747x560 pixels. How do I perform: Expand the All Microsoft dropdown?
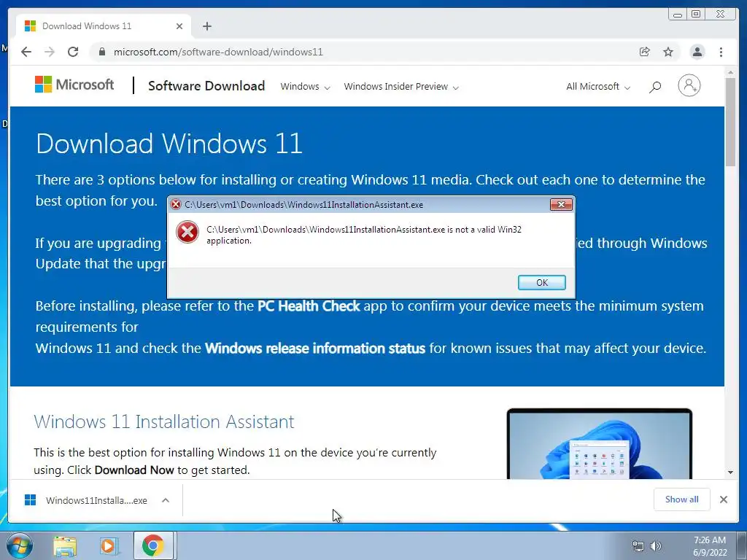coord(598,87)
